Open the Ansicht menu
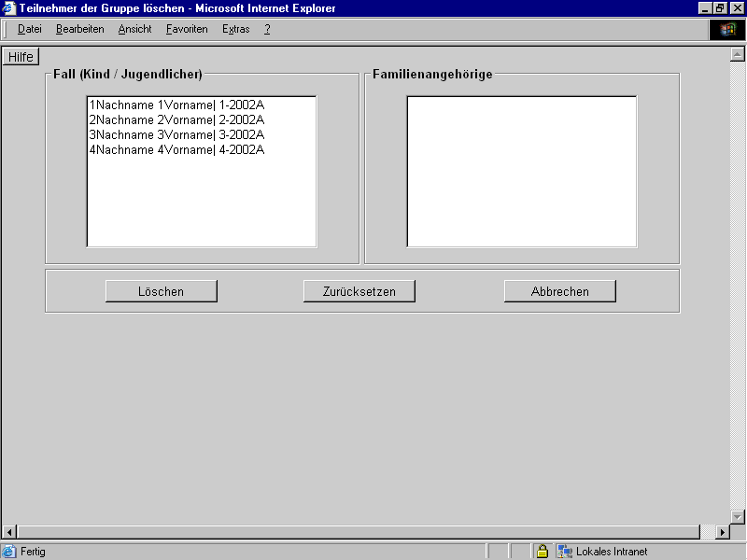Viewport: 747px width, 560px height. click(134, 29)
